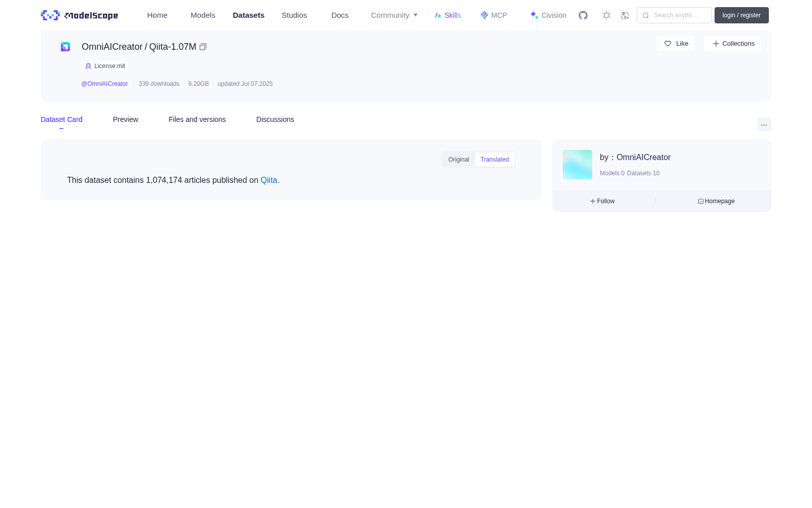Viewport: 812px width, 508px height.
Task: Expand the Community dropdown menu
Action: (394, 15)
